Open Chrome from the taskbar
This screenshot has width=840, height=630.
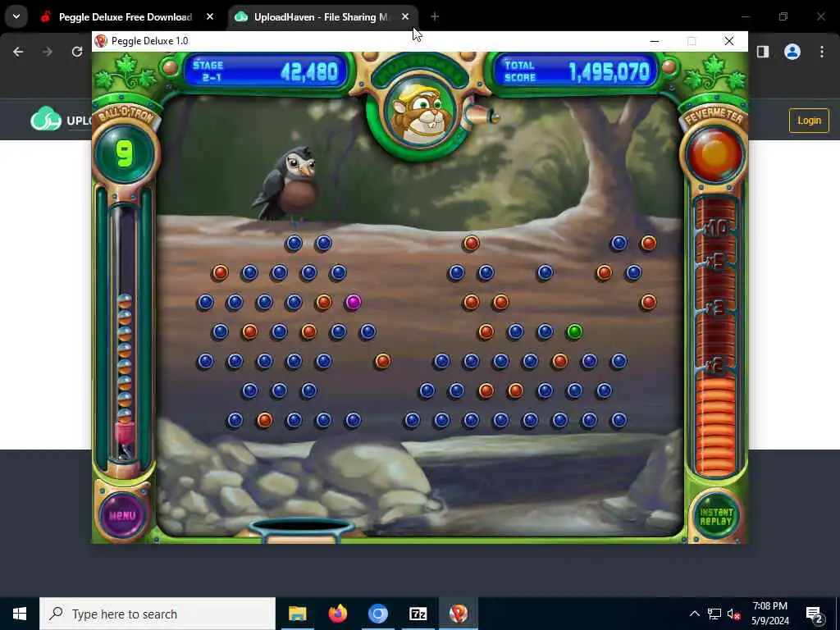[377, 614]
